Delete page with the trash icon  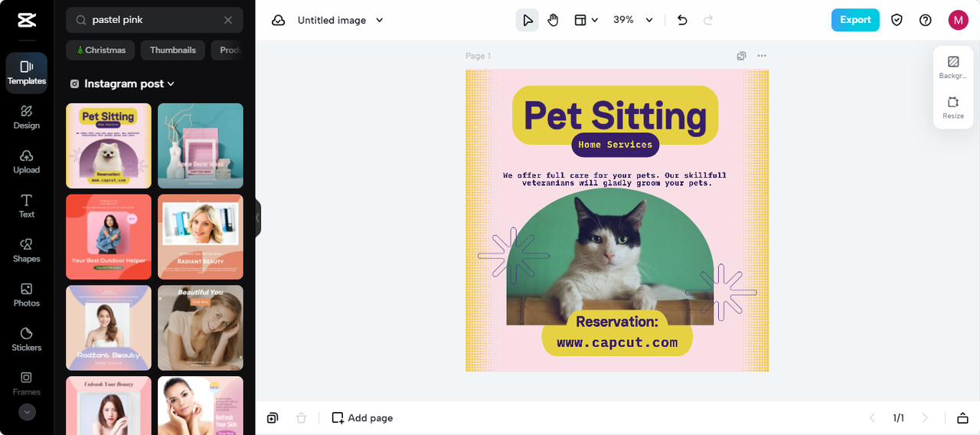[x=302, y=418]
